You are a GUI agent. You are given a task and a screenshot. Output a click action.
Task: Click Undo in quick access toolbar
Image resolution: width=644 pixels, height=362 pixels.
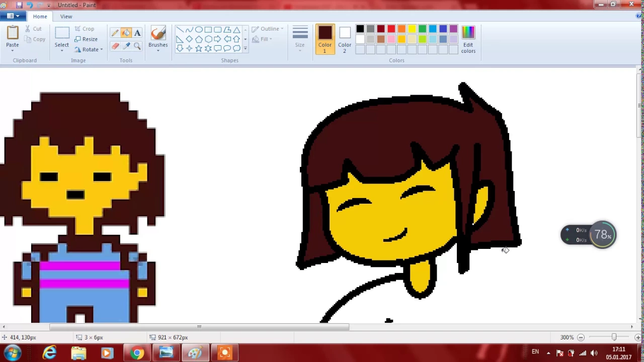click(30, 5)
